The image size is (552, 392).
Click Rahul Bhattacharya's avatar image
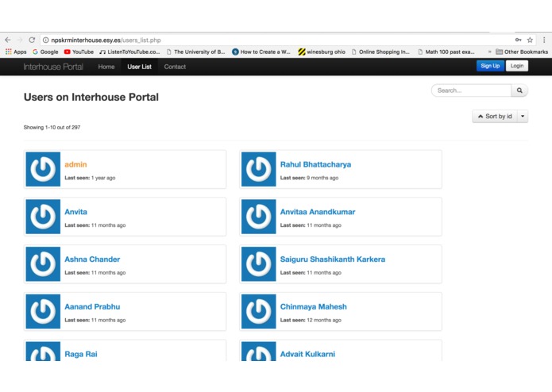click(x=259, y=169)
